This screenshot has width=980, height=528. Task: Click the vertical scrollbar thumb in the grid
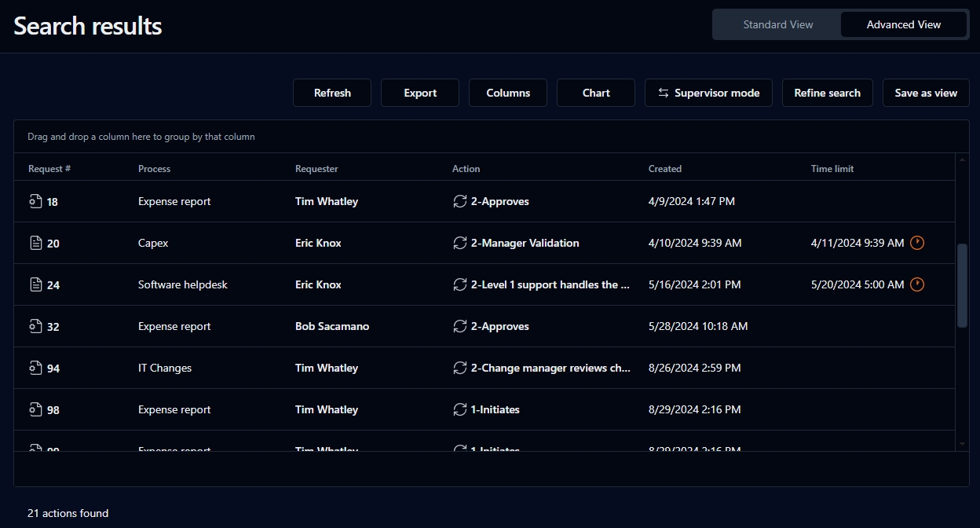click(x=962, y=285)
